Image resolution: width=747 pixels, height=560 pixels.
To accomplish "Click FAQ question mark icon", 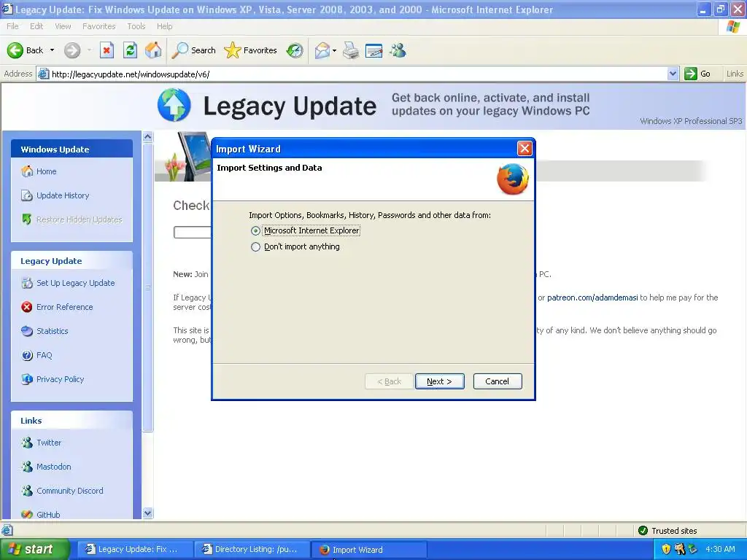I will (27, 355).
